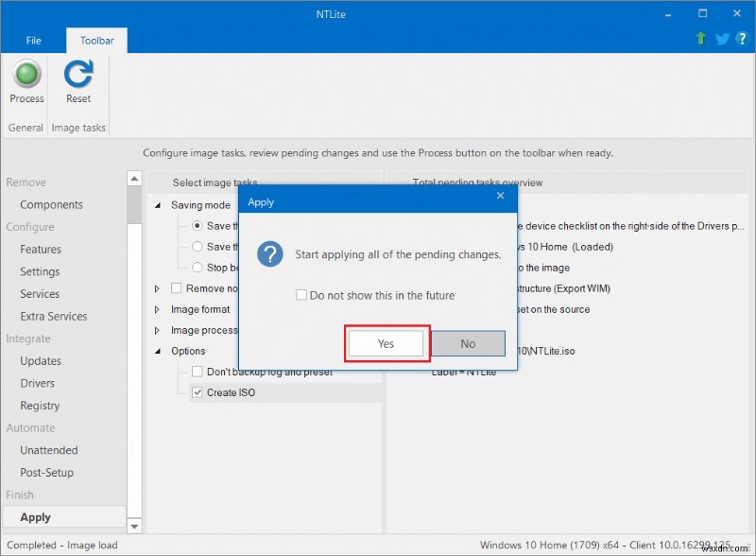Close the Apply dialog with X

pyautogui.click(x=501, y=196)
